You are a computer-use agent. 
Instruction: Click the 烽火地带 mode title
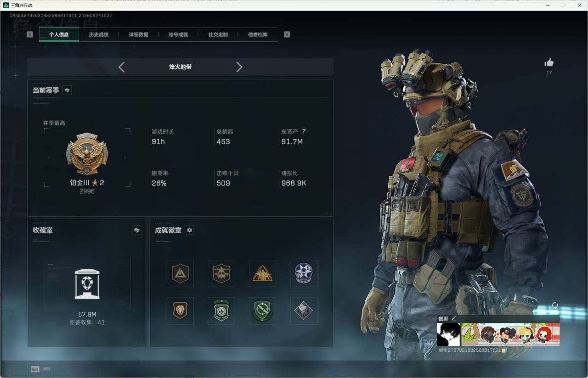pyautogui.click(x=180, y=67)
